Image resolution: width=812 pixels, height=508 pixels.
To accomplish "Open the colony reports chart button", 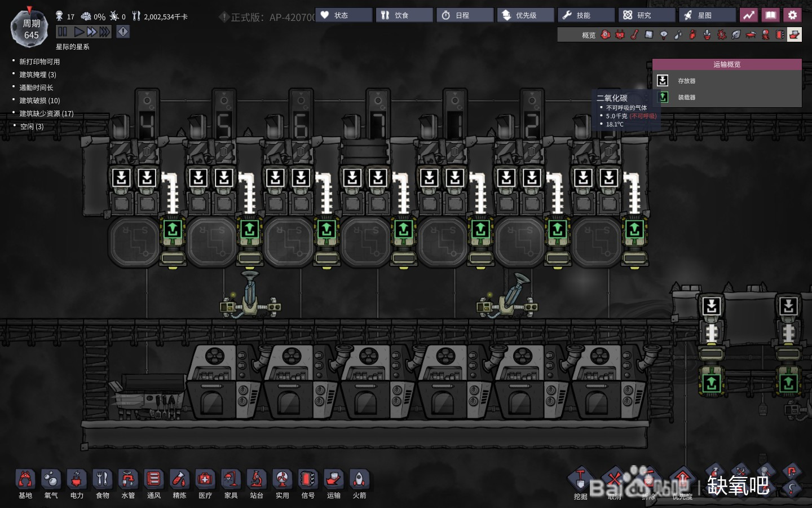I will click(x=749, y=15).
